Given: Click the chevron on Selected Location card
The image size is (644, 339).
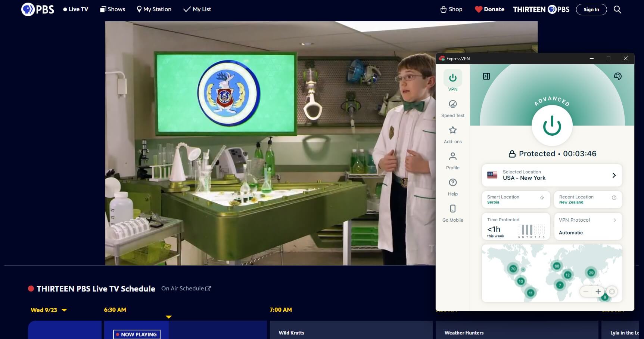Looking at the screenshot, I should (x=614, y=175).
